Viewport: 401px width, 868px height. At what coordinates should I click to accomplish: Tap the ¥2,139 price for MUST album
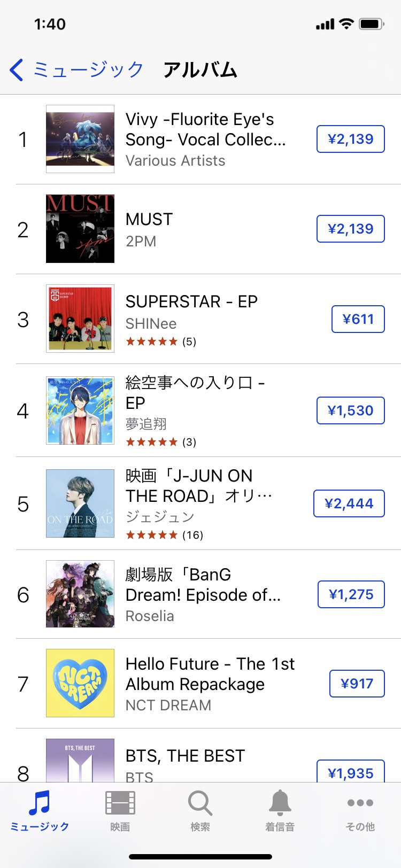pyautogui.click(x=350, y=229)
